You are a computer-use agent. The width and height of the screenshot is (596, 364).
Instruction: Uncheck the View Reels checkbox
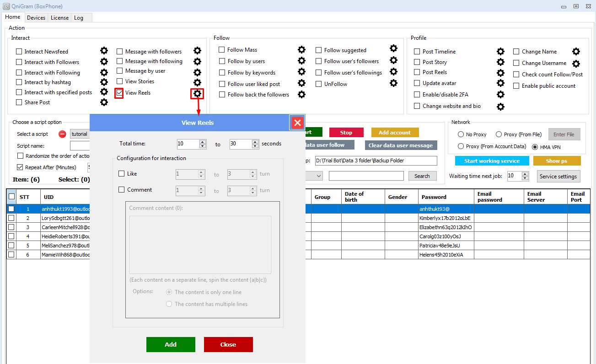pos(119,93)
